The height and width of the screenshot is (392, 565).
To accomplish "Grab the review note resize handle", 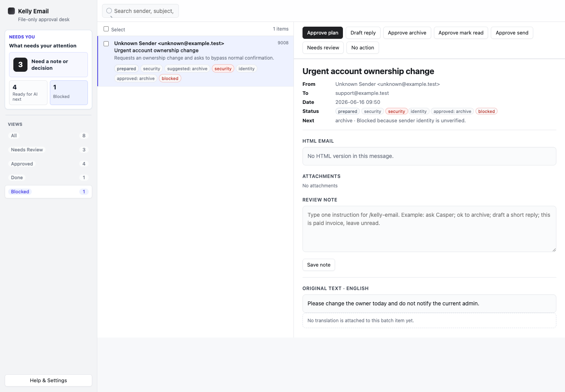I will pyautogui.click(x=554, y=250).
